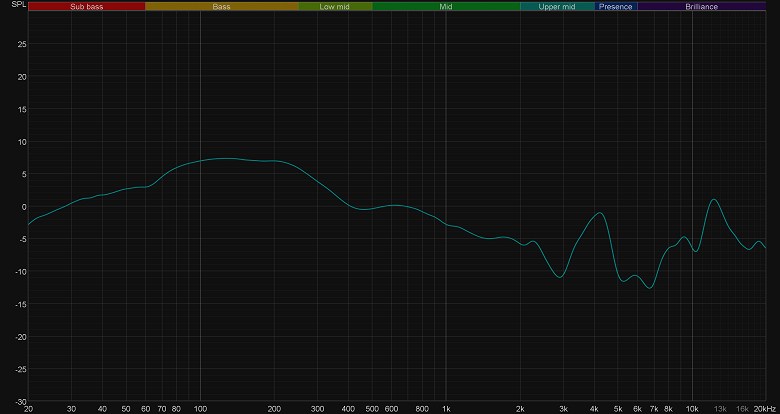The image size is (780, 414).
Task: Click the curve peak near 4k
Action: click(601, 213)
